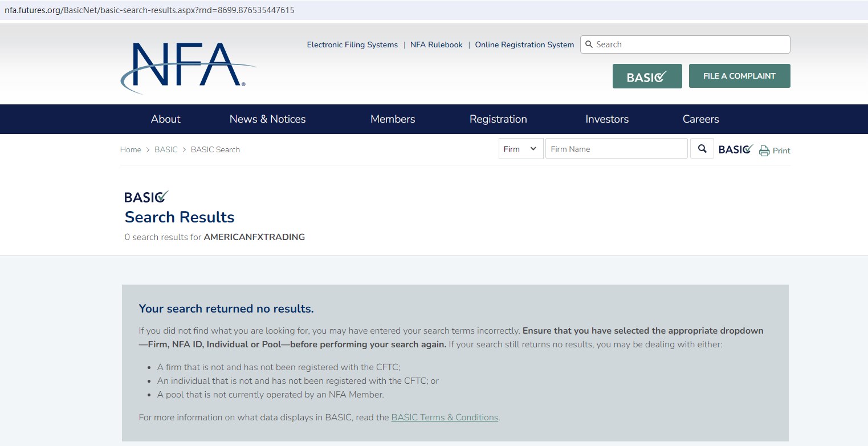Click the browser address URL
This screenshot has width=868, height=446.
149,10
